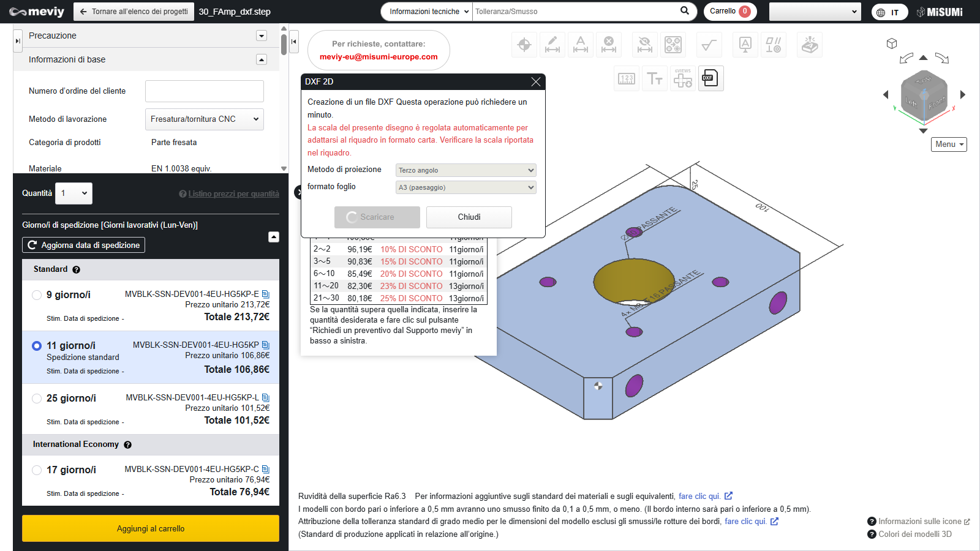Click the isometric cube view icon

tap(892, 43)
